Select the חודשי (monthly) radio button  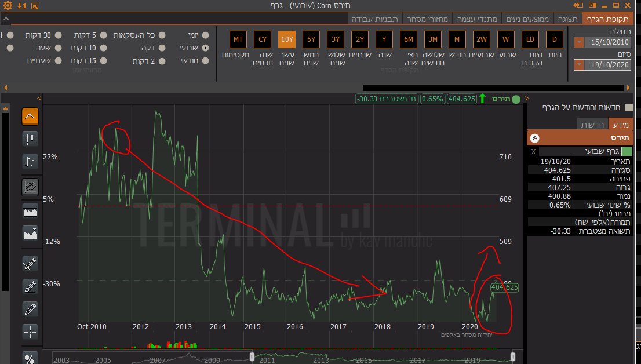click(205, 60)
